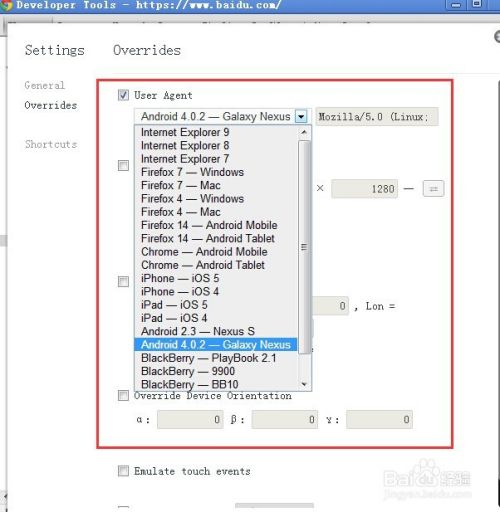Screen dimensions: 500x512
Task: Select Internet Explorer 9 option
Action: pyautogui.click(x=216, y=132)
